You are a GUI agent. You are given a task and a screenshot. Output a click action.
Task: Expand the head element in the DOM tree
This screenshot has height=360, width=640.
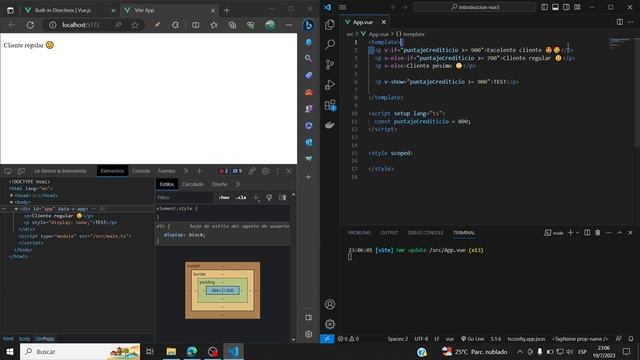pos(11,196)
